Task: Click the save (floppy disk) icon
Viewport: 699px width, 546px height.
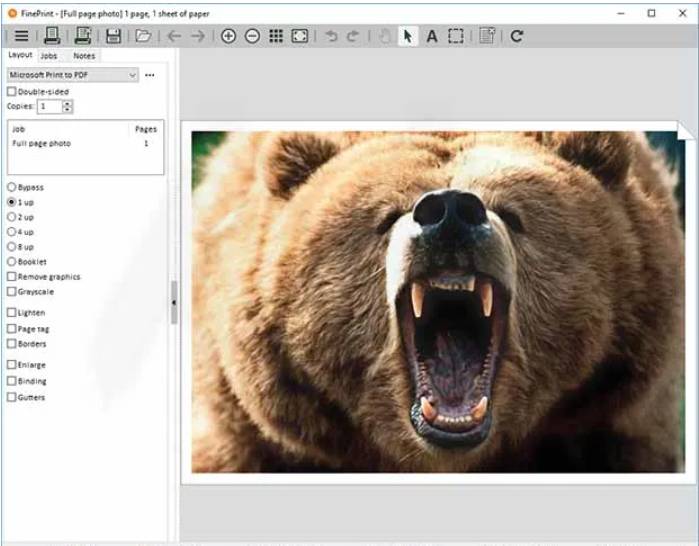Action: (x=113, y=36)
